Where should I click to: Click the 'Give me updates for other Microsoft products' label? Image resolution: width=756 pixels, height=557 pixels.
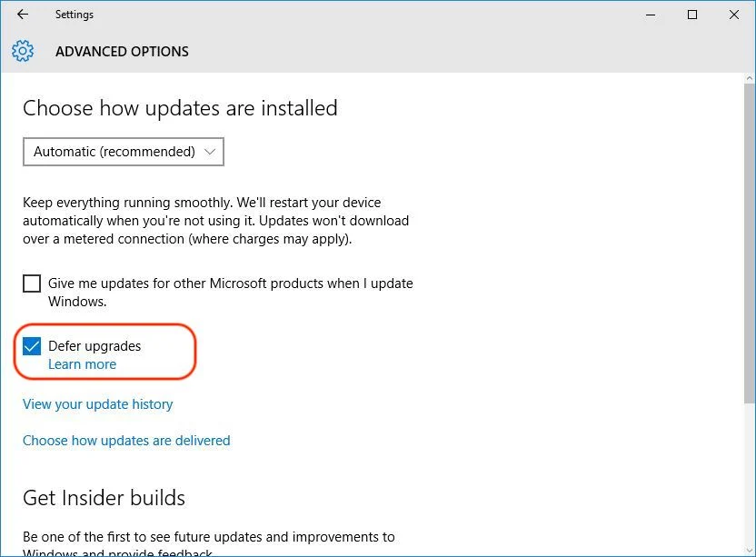(231, 293)
